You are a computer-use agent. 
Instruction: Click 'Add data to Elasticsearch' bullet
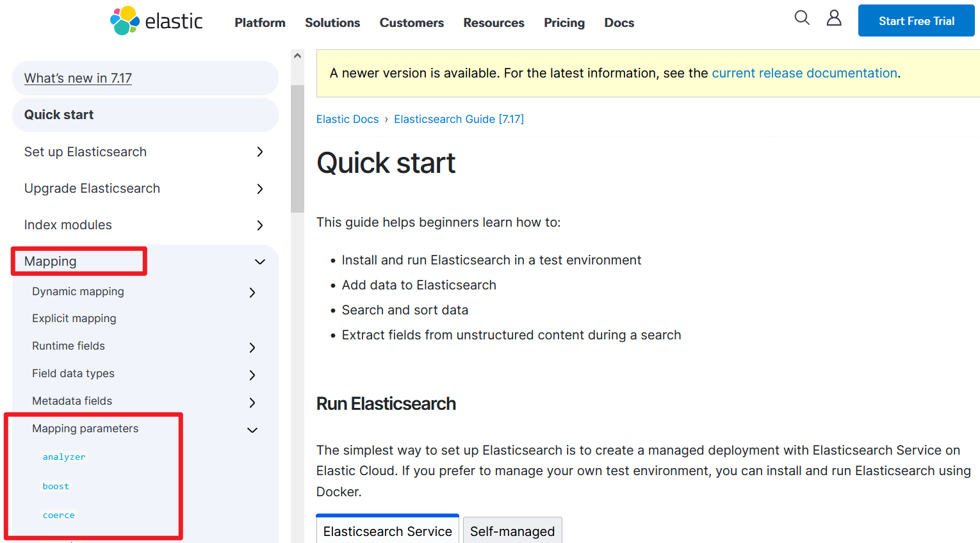(419, 285)
